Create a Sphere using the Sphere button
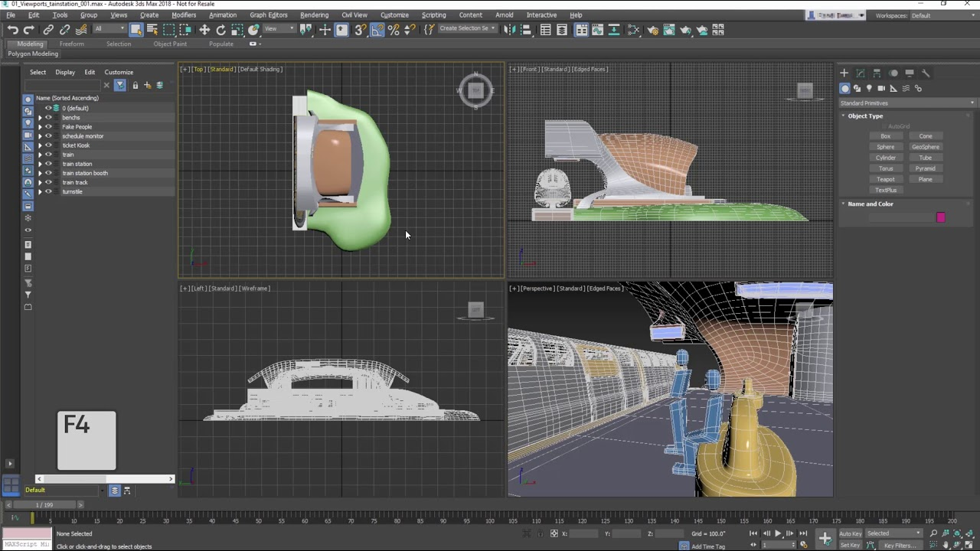 pos(885,147)
